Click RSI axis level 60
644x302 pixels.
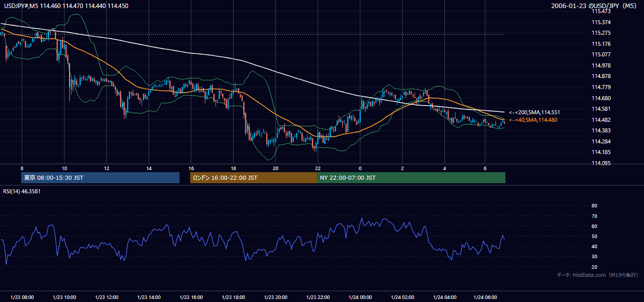point(594,226)
